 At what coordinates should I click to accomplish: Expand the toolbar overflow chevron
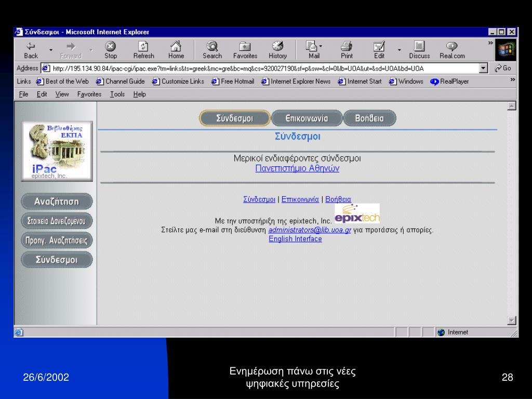(x=490, y=43)
